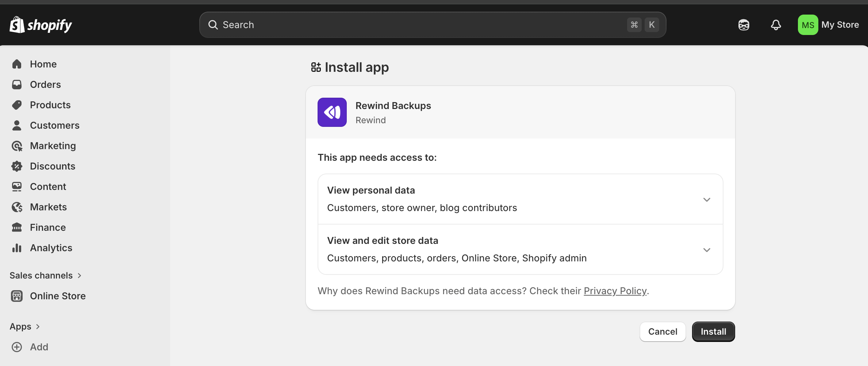Click the Add app plus icon
Viewport: 868px width, 366px height.
point(17,347)
